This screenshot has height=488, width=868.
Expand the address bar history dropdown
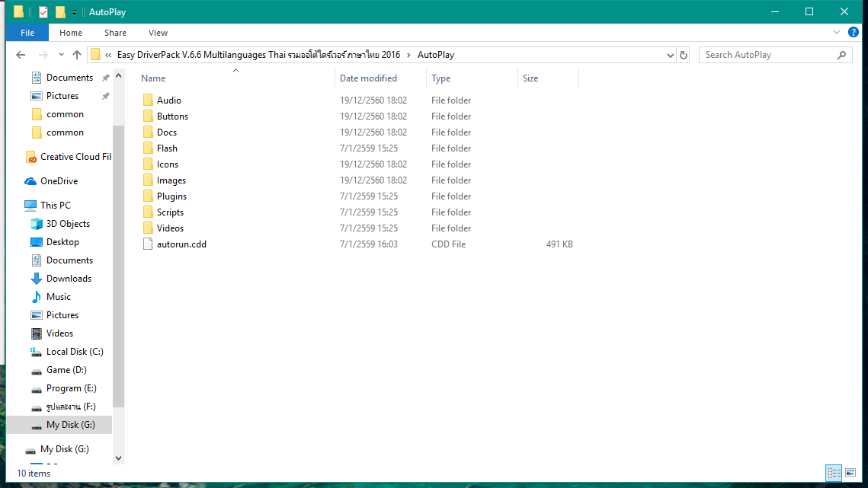click(x=670, y=55)
